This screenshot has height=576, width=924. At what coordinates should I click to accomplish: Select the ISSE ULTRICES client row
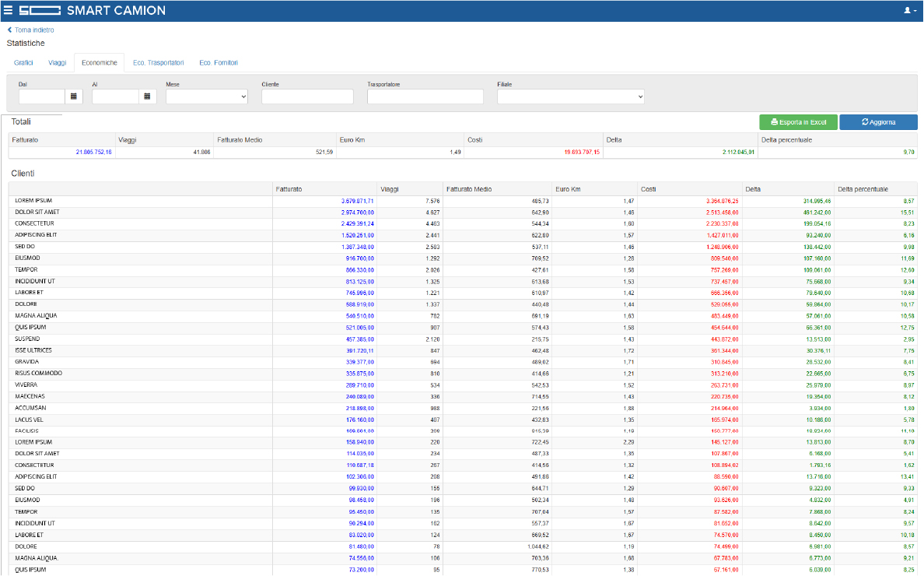point(464,351)
